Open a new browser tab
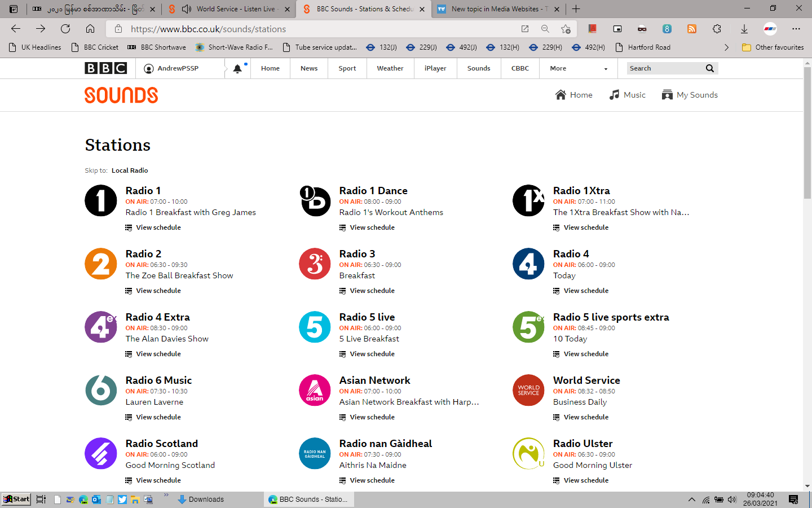The image size is (812, 508). pos(576,9)
